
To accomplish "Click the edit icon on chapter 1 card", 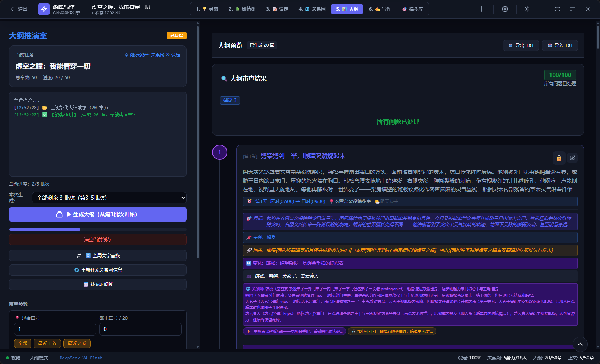I will [572, 158].
